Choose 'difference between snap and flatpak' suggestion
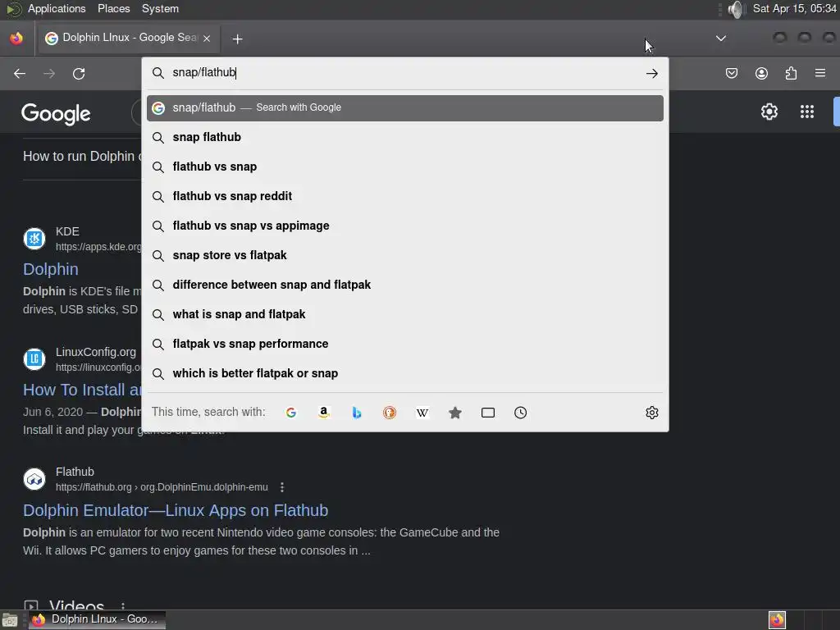 tap(405, 285)
